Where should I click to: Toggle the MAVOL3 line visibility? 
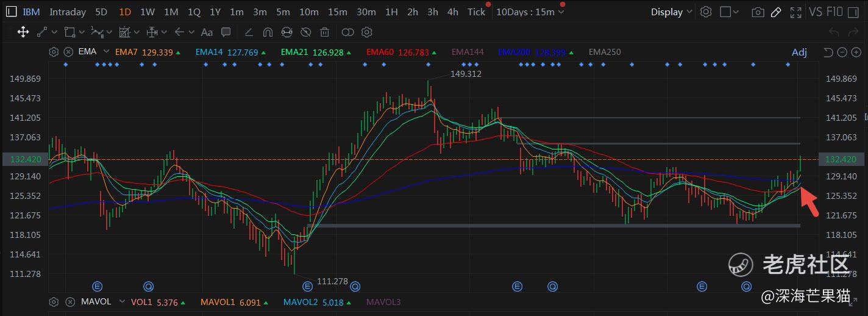pyautogui.click(x=383, y=301)
